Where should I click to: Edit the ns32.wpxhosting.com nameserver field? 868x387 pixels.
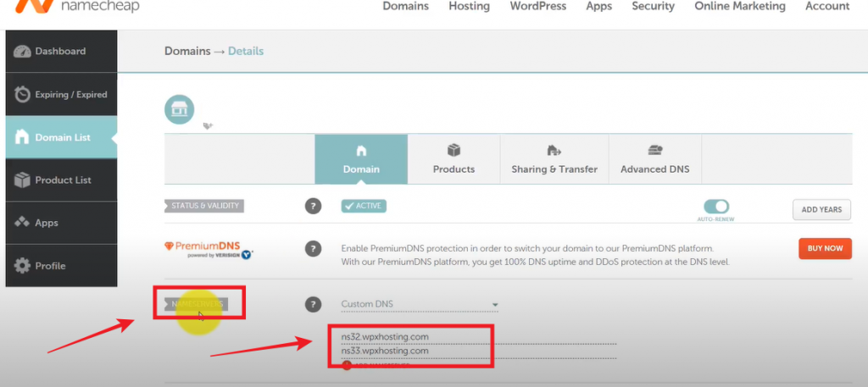478,337
